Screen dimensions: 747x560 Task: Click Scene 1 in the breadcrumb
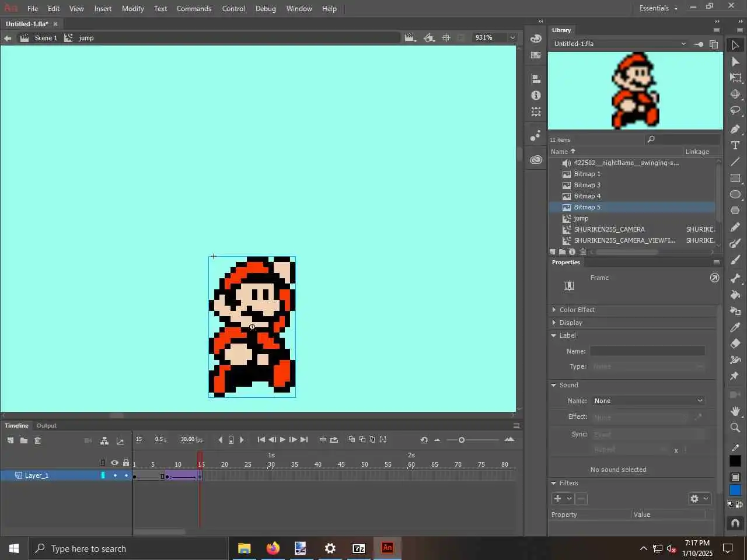click(x=46, y=38)
